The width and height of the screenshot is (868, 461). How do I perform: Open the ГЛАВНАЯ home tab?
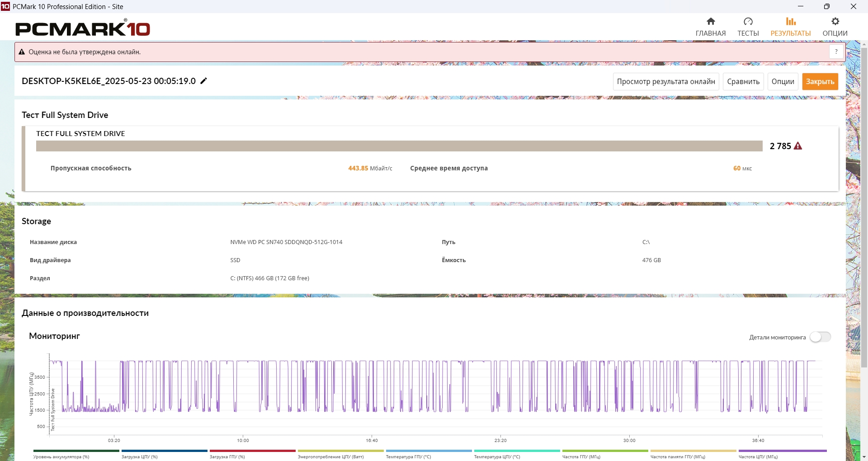click(x=711, y=27)
